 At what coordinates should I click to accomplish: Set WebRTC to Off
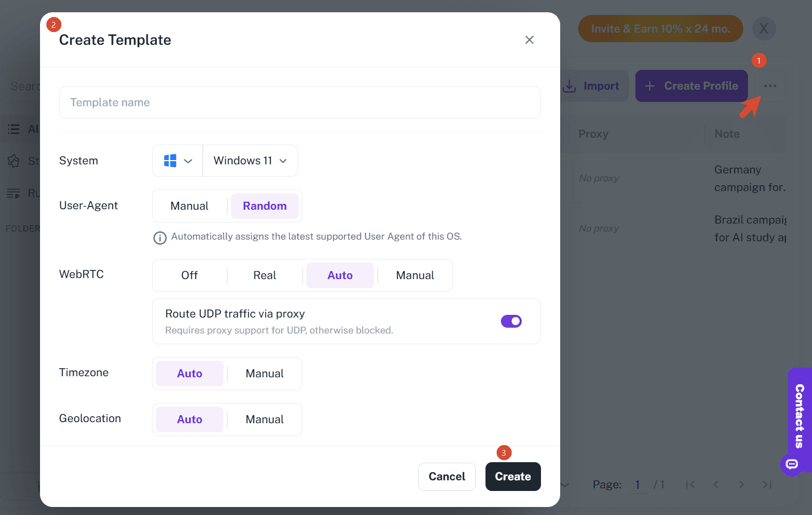pyautogui.click(x=189, y=275)
